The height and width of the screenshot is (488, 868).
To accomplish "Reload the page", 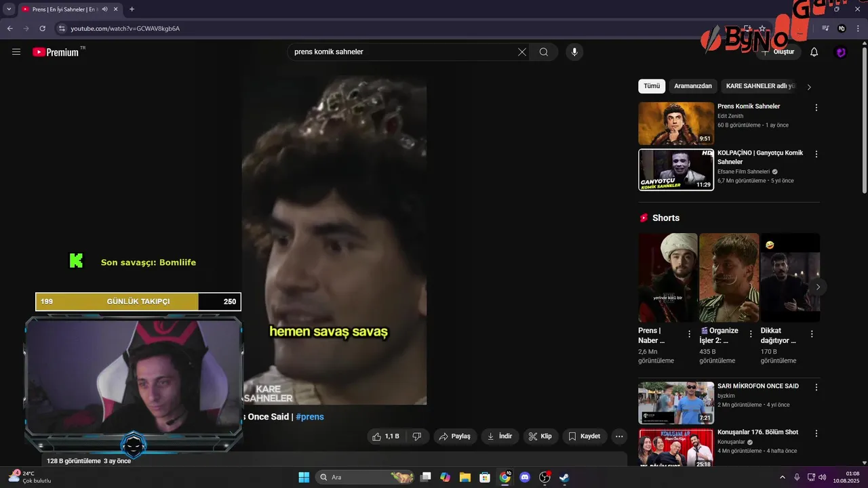I will 42,28.
